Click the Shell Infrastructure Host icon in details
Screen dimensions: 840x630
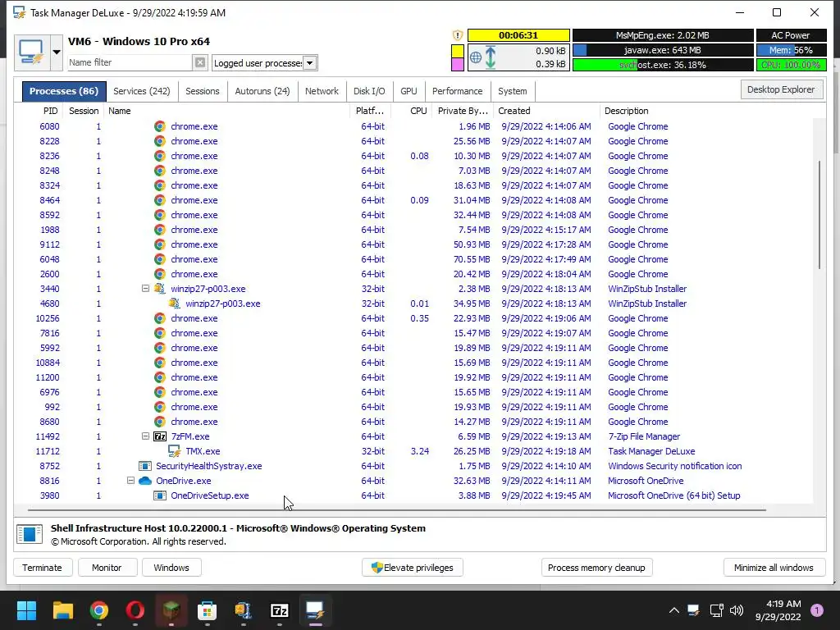[30, 534]
